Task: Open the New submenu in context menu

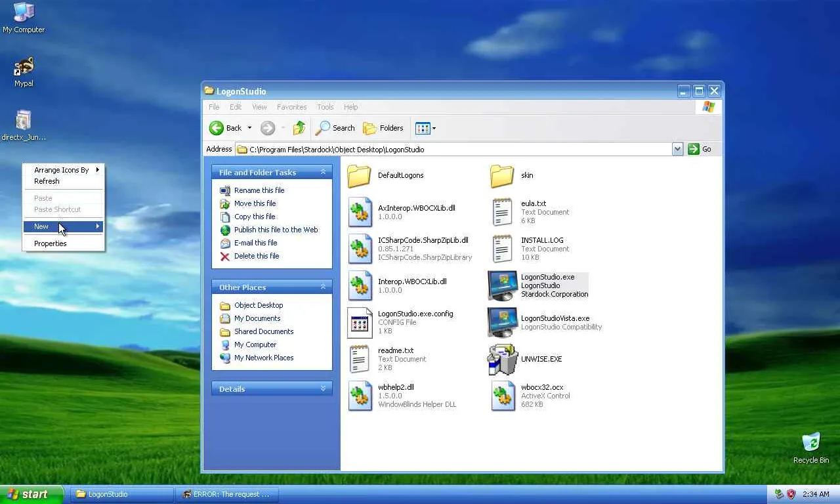Action: tap(63, 226)
